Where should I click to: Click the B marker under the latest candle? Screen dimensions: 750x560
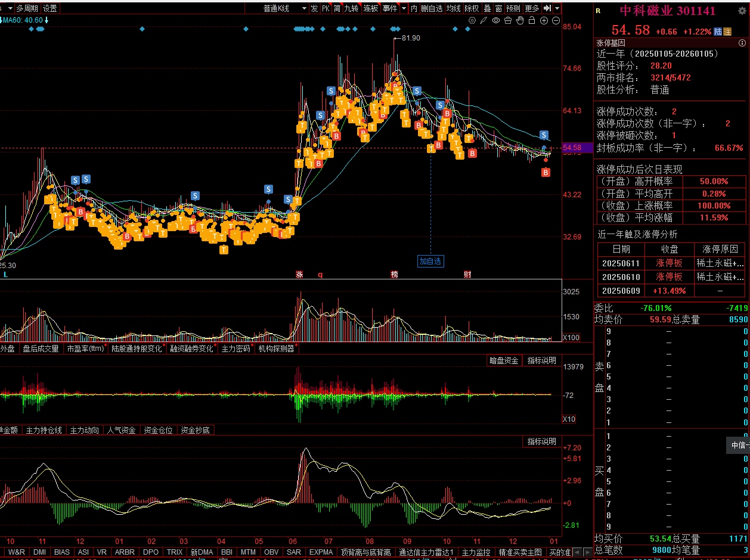[x=546, y=172]
